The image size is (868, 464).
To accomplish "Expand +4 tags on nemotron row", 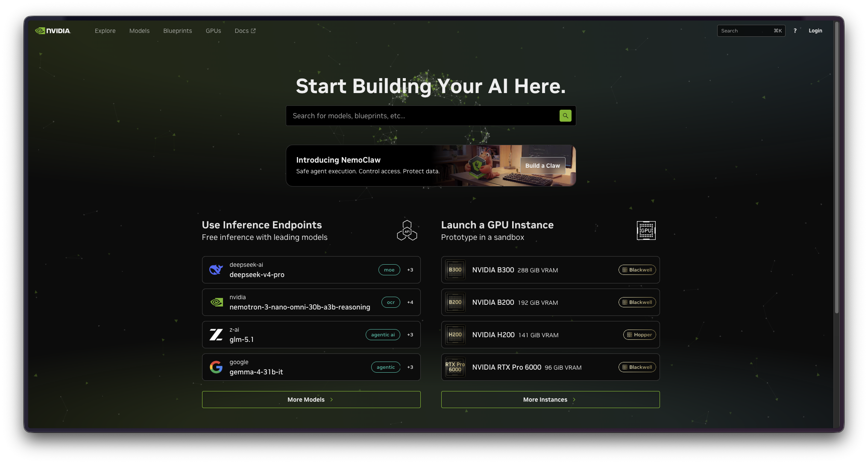I will click(410, 302).
